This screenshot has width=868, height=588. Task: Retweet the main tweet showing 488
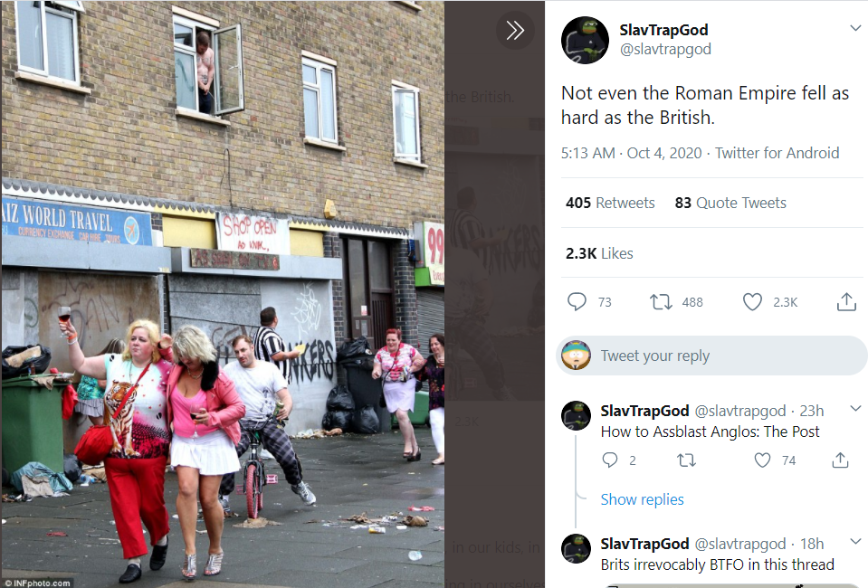pyautogui.click(x=661, y=302)
